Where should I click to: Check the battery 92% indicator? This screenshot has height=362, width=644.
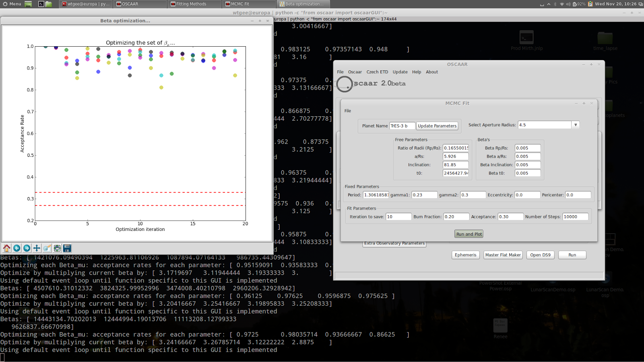[579, 4]
